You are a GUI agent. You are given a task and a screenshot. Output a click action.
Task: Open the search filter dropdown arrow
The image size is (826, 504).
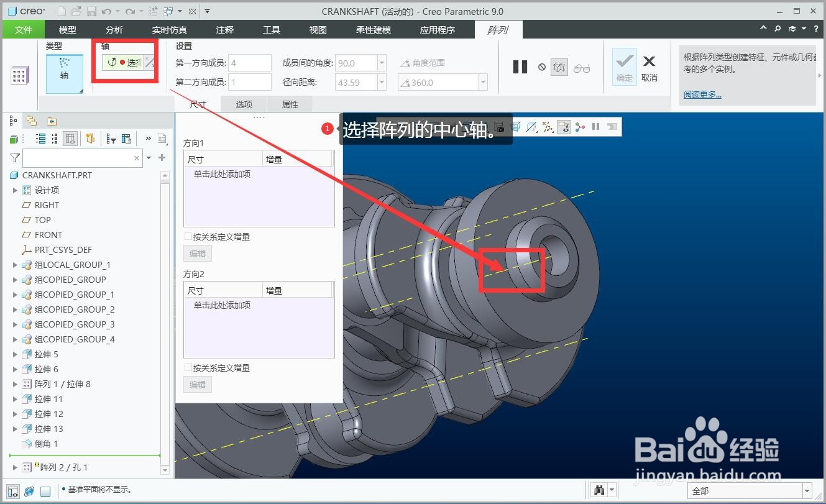(x=149, y=158)
